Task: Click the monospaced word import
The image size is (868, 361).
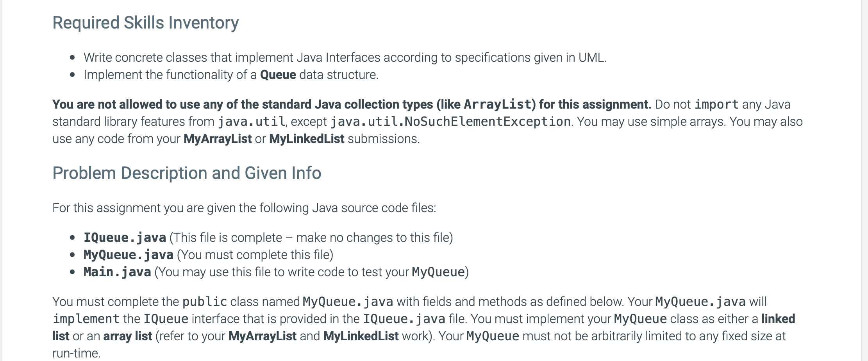Action: pos(716,104)
